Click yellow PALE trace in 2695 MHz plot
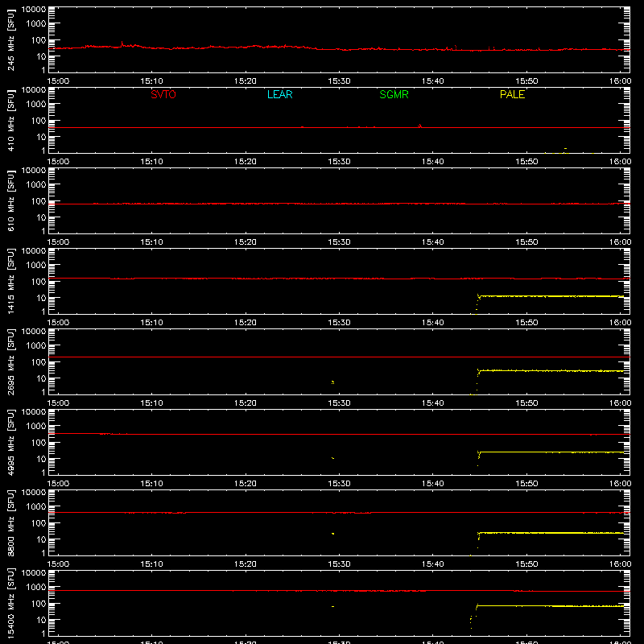The image size is (644, 644). [x=551, y=371]
